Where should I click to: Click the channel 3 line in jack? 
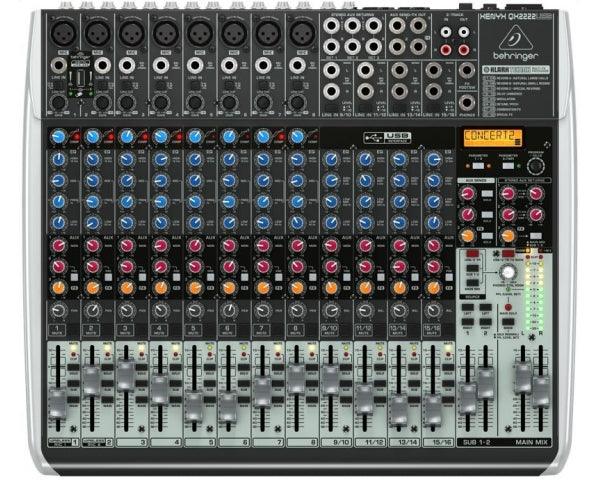tap(127, 65)
